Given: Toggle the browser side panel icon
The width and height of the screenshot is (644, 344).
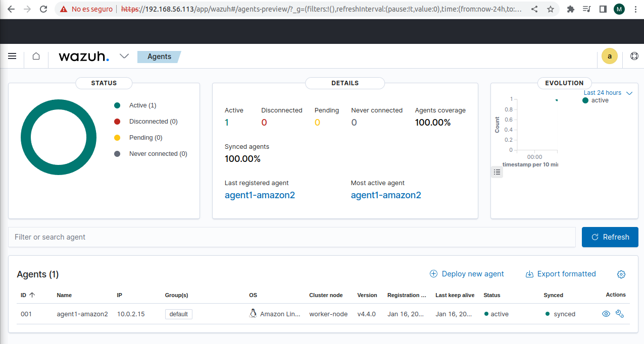Looking at the screenshot, I should click(x=603, y=9).
